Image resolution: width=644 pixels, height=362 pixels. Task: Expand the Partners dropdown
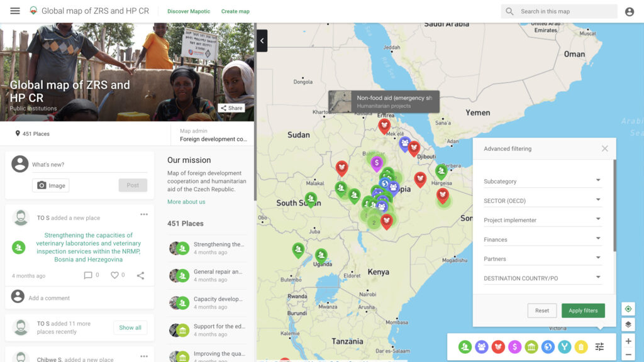[x=543, y=258]
